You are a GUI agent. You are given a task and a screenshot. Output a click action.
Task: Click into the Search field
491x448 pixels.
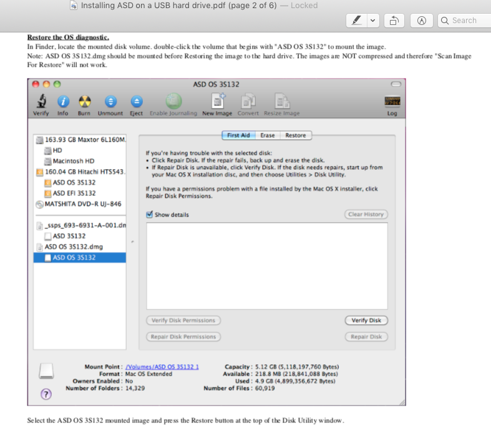465,21
